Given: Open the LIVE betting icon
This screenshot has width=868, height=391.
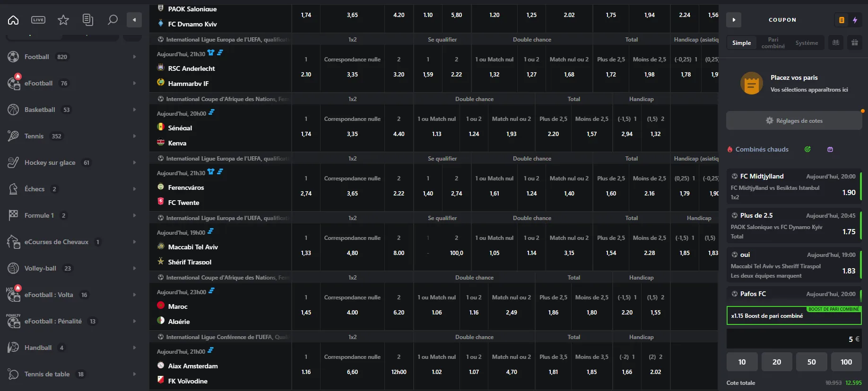Looking at the screenshot, I should [x=38, y=20].
